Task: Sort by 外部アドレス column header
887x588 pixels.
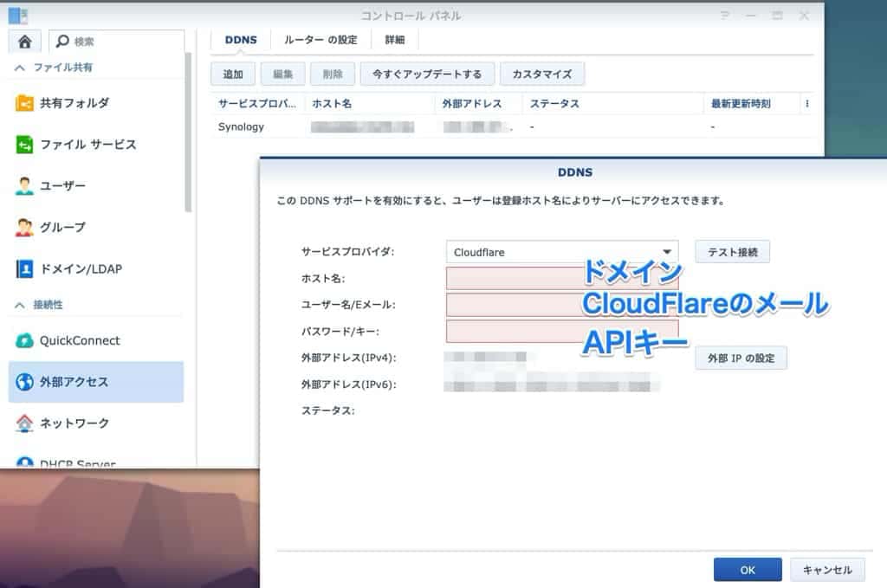Action: [x=478, y=104]
